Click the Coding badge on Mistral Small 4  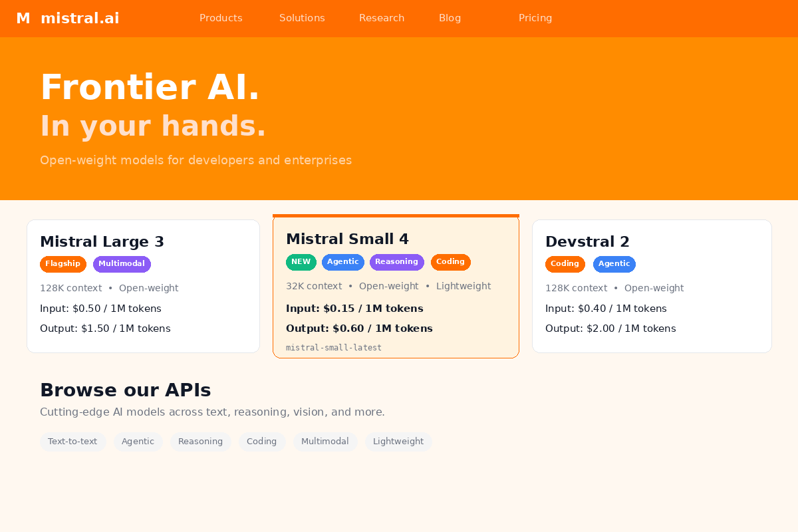pos(450,262)
